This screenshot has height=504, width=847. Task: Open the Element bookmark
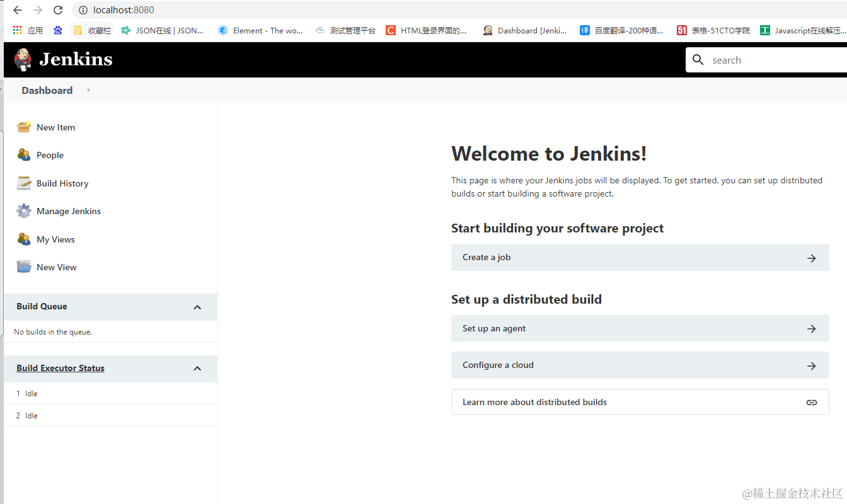click(260, 30)
